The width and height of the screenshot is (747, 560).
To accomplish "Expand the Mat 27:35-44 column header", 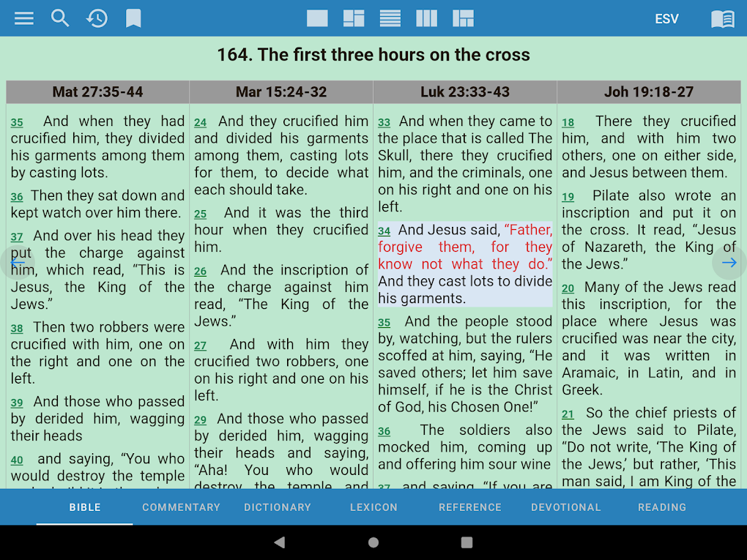I will pos(97,92).
